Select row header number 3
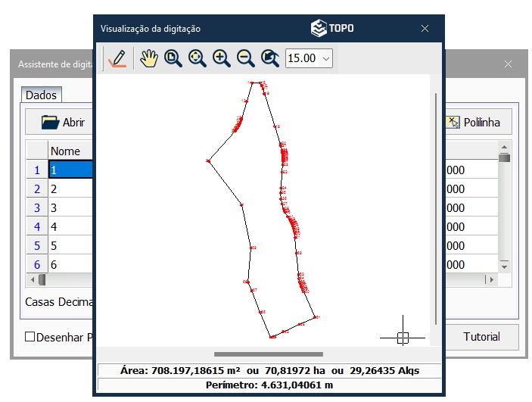 (x=37, y=207)
